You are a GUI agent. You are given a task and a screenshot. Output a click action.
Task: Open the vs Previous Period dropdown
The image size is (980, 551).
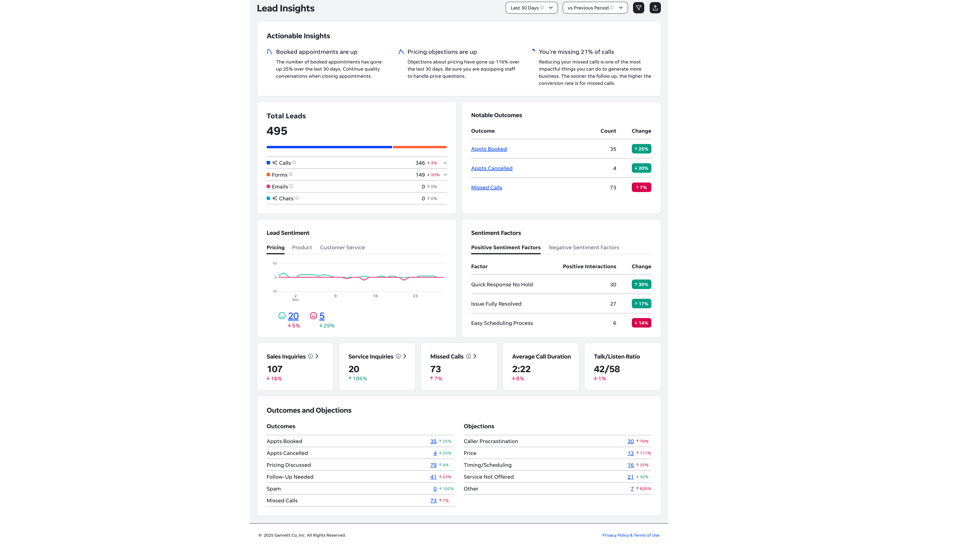click(595, 8)
